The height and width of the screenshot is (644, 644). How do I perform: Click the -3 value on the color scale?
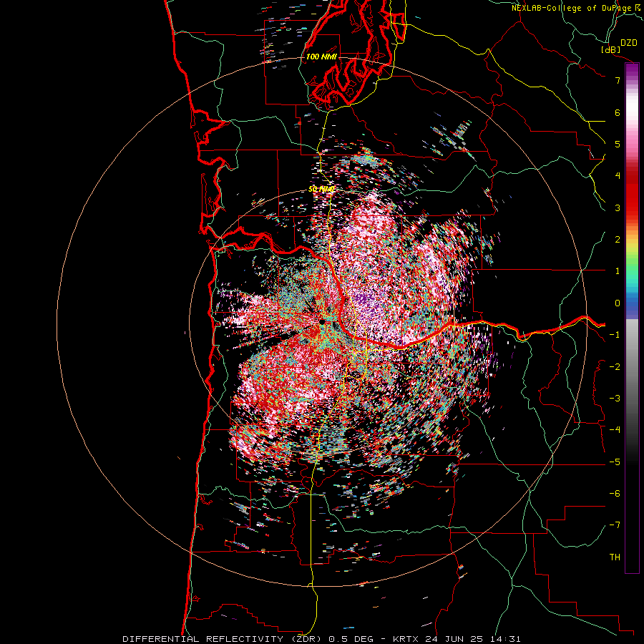tap(615, 399)
